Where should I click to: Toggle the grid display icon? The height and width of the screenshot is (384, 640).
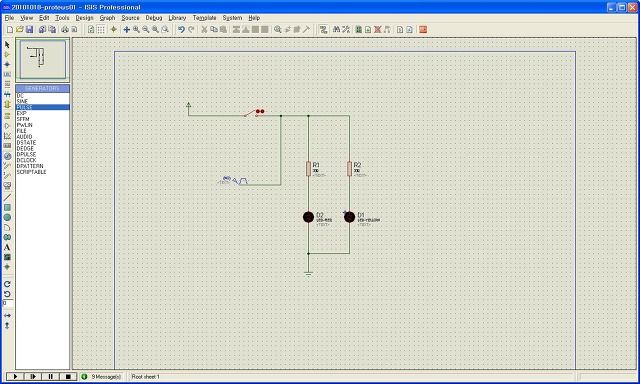point(100,29)
